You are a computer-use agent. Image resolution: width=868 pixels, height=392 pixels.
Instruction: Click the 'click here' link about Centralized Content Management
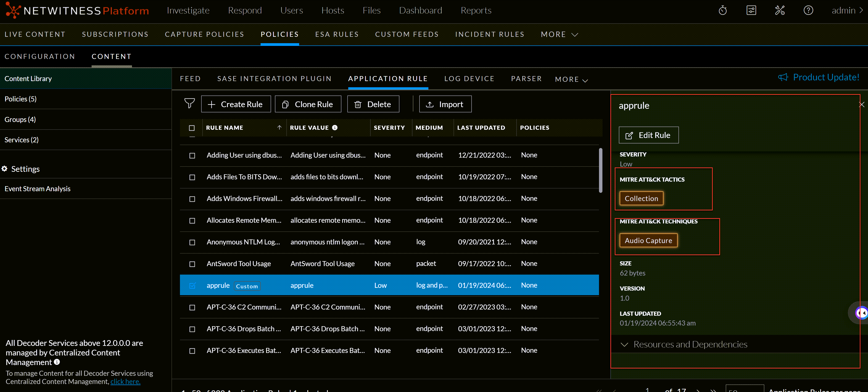(125, 381)
